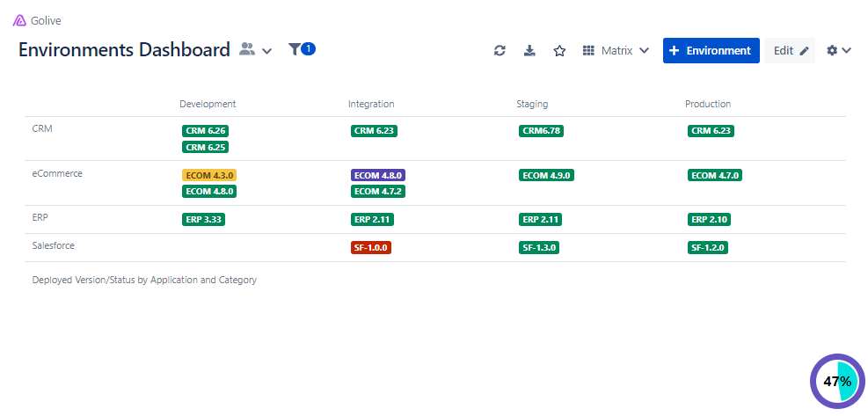
Task: Open the dropdown arrow beside the gear
Action: [x=847, y=51]
